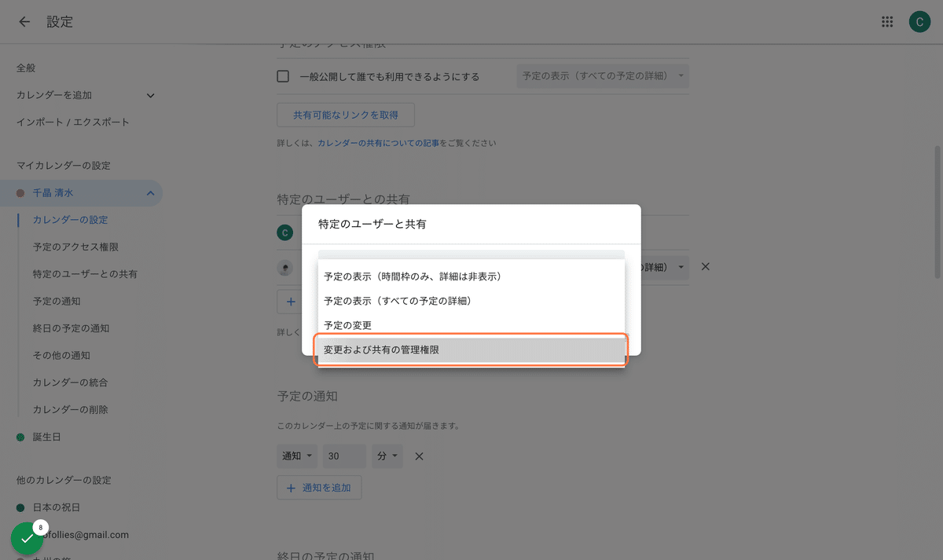Open the gmail.com calendar settings entry
Viewport: 943px width, 560px height.
(86, 535)
